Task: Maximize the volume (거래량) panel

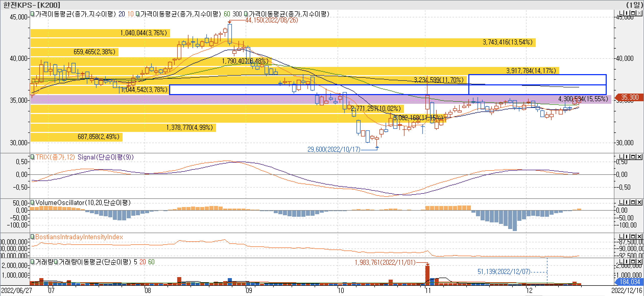Action: pos(633,261)
